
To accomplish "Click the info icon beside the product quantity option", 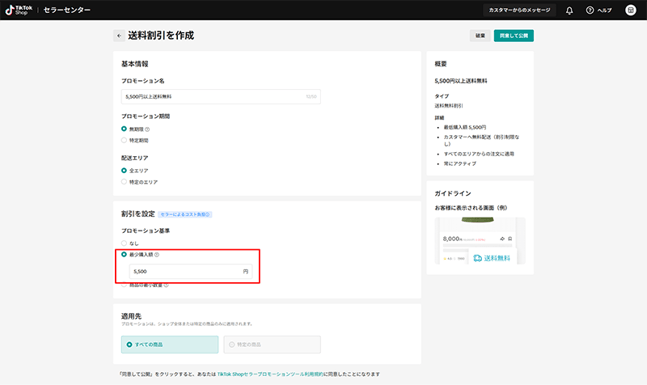I will (x=166, y=285).
